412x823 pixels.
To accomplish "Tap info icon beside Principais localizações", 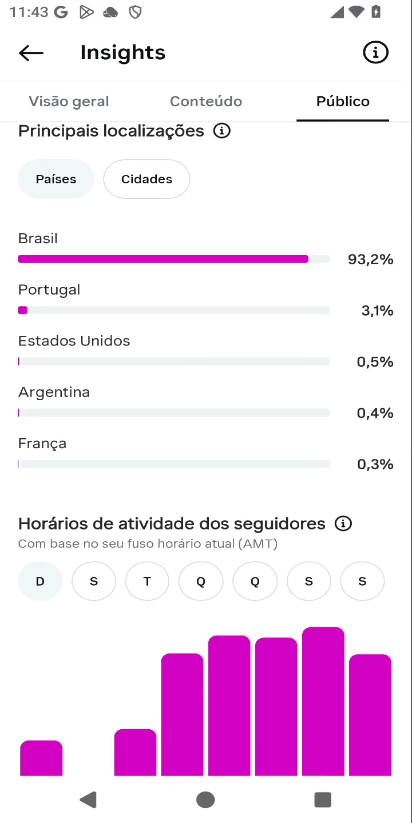I will [222, 131].
